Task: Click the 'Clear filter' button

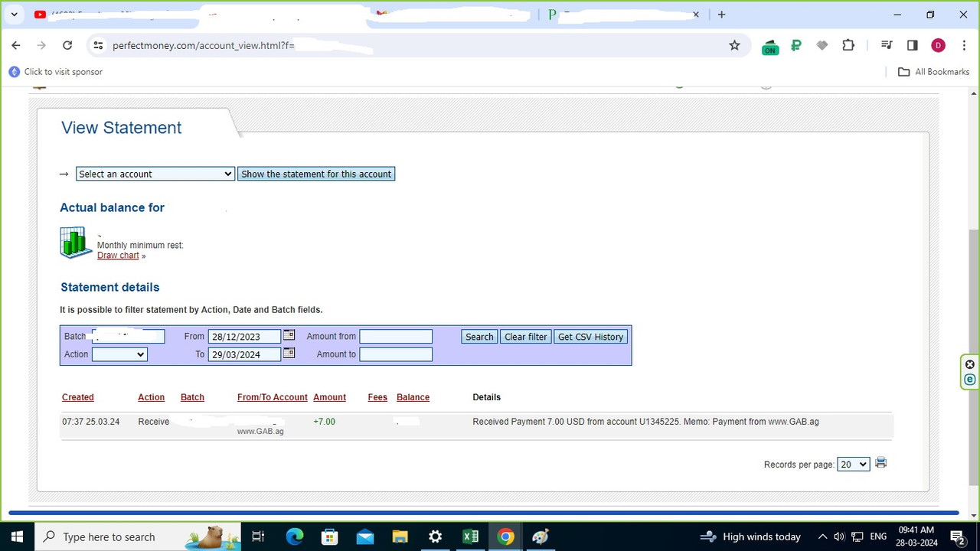Action: [x=526, y=337]
